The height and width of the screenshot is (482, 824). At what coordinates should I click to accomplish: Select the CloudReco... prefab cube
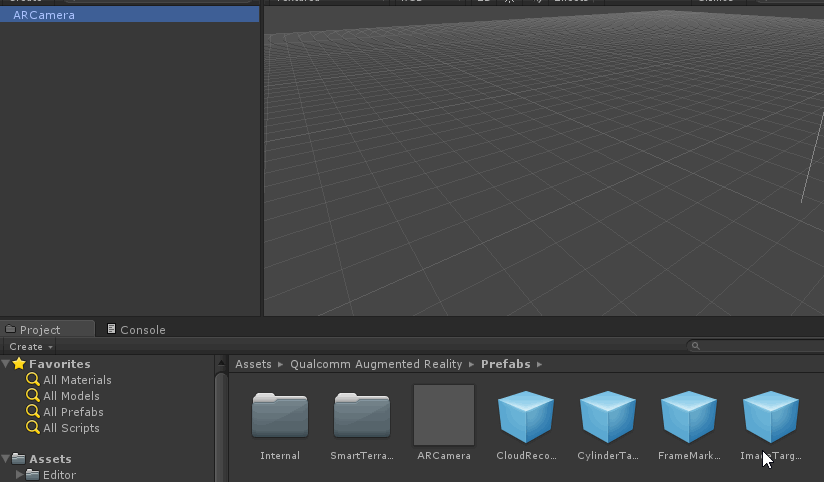[526, 416]
